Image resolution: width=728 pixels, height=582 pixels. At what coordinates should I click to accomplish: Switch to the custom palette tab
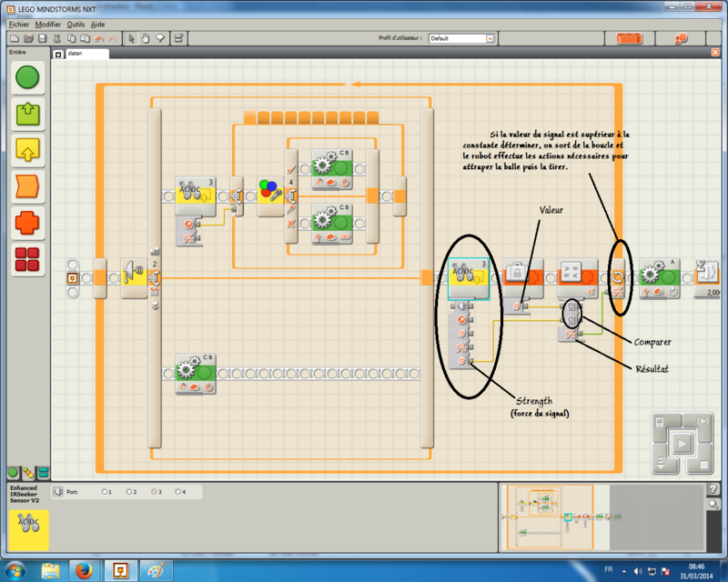coord(43,472)
